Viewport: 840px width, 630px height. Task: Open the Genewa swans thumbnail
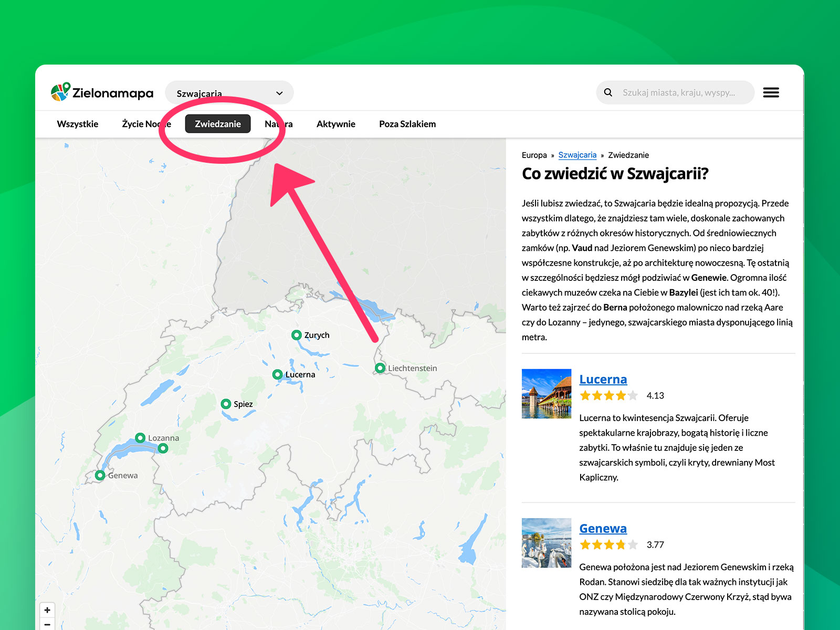coord(547,543)
